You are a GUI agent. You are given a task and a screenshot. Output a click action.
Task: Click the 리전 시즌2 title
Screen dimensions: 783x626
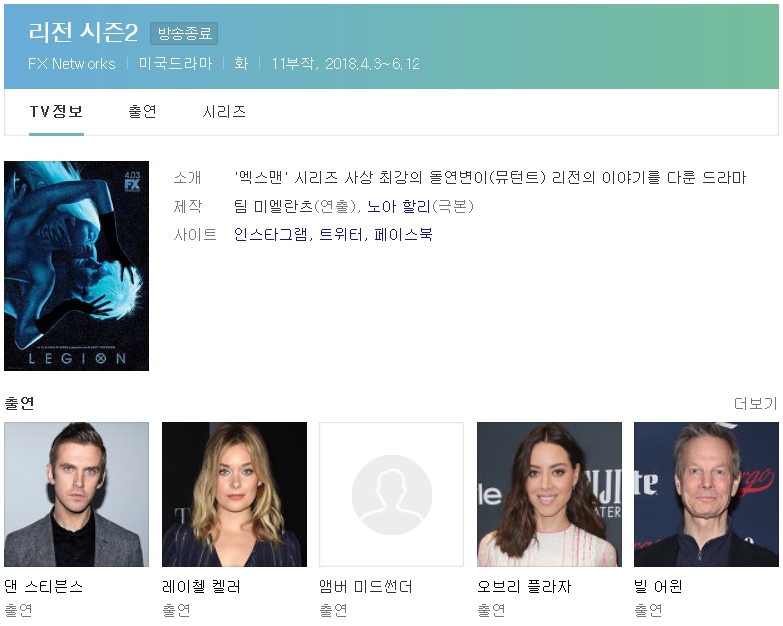[83, 33]
